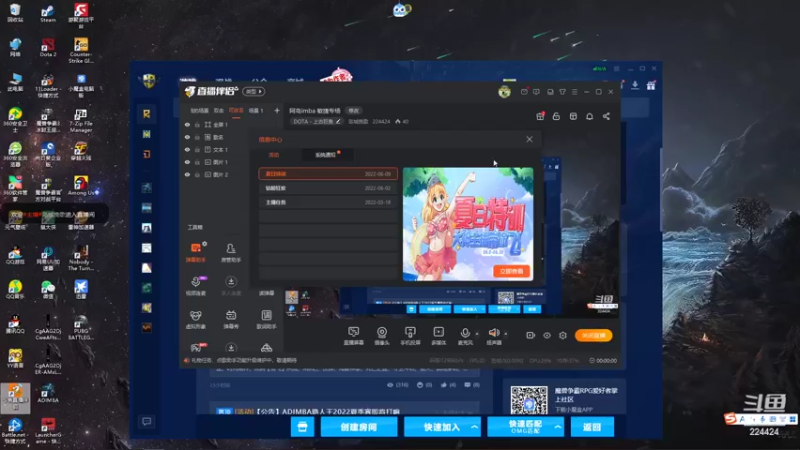Click the bell notifications icon

pyautogui.click(x=589, y=116)
